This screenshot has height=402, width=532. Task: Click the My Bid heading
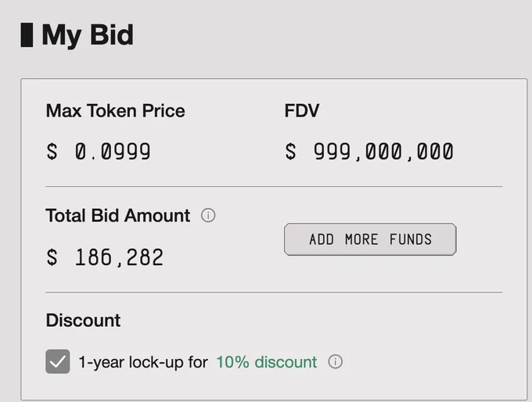[88, 35]
